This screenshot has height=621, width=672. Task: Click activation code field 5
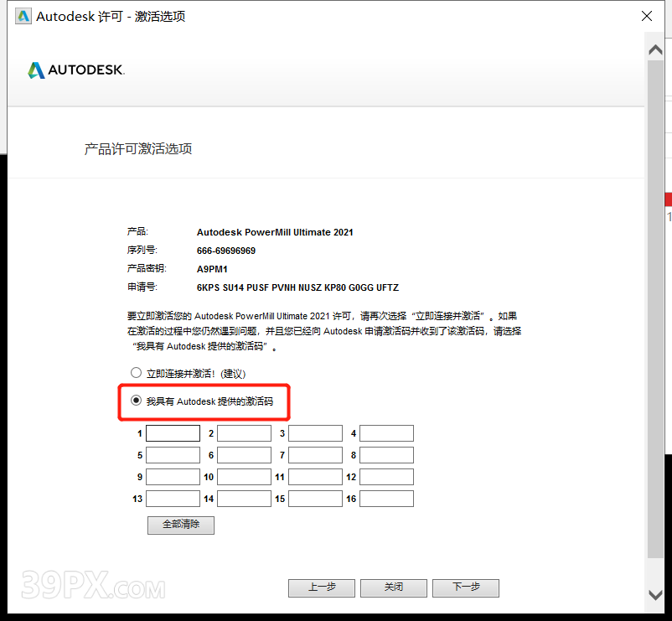173,455
